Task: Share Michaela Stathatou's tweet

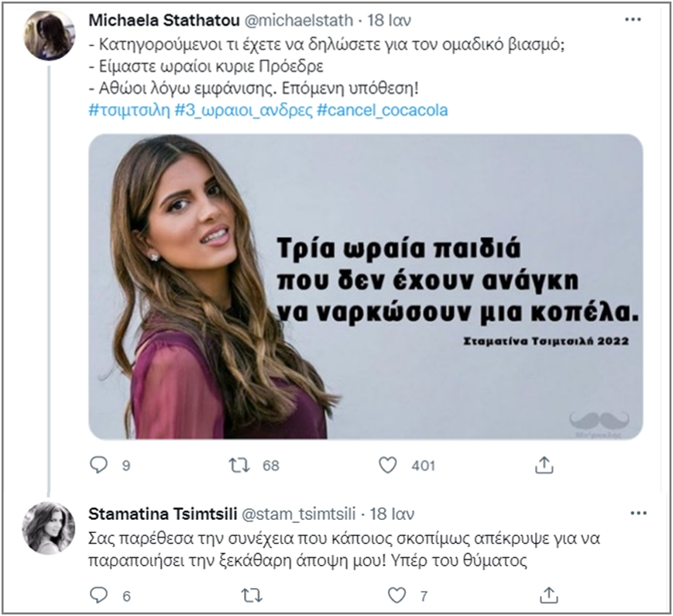Action: click(544, 465)
